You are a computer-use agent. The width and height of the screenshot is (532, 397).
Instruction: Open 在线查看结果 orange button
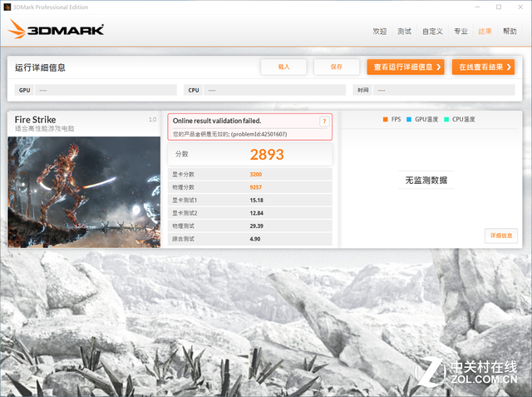(x=483, y=67)
